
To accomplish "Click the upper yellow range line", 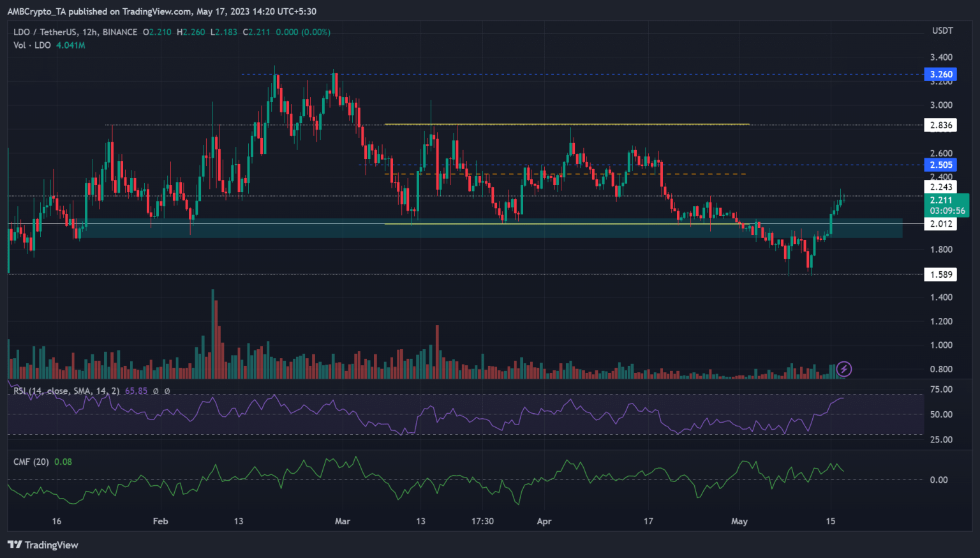I will [574, 124].
